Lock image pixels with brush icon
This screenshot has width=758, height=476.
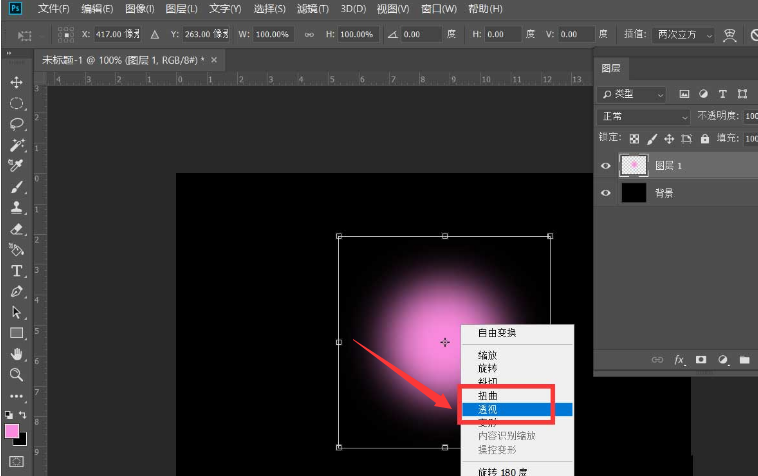652,139
